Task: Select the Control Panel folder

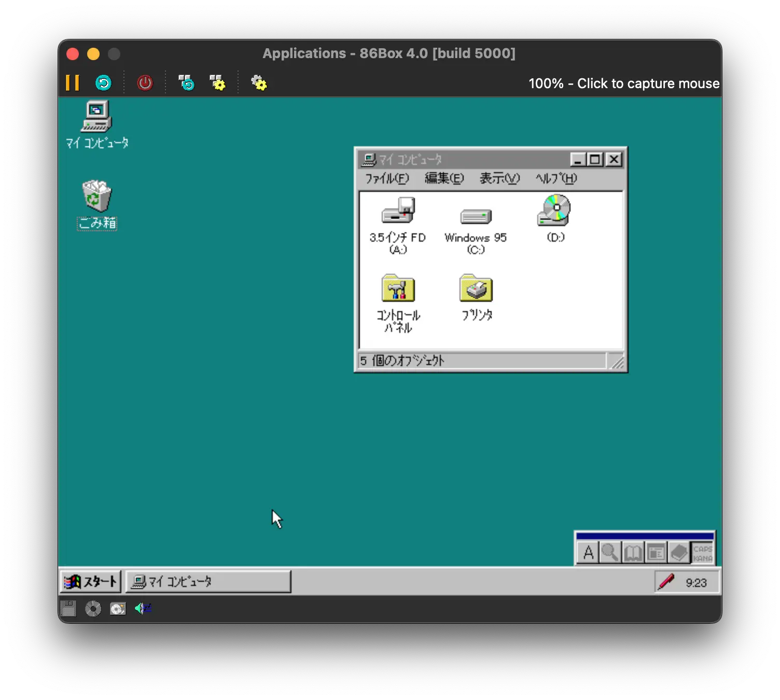Action: point(398,303)
